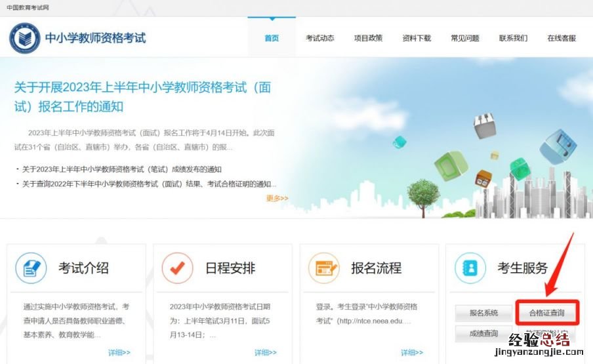This screenshot has width=593, height=364.
Task: Click the 报名流程 text with ntce.neea.edu URL
Action: pyautogui.click(x=367, y=313)
